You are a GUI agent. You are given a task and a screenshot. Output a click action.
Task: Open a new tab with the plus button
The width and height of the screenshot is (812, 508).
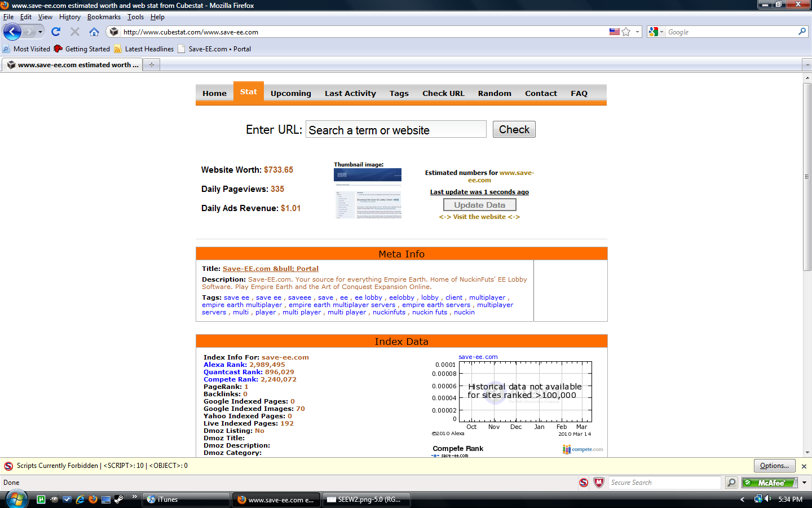point(151,65)
